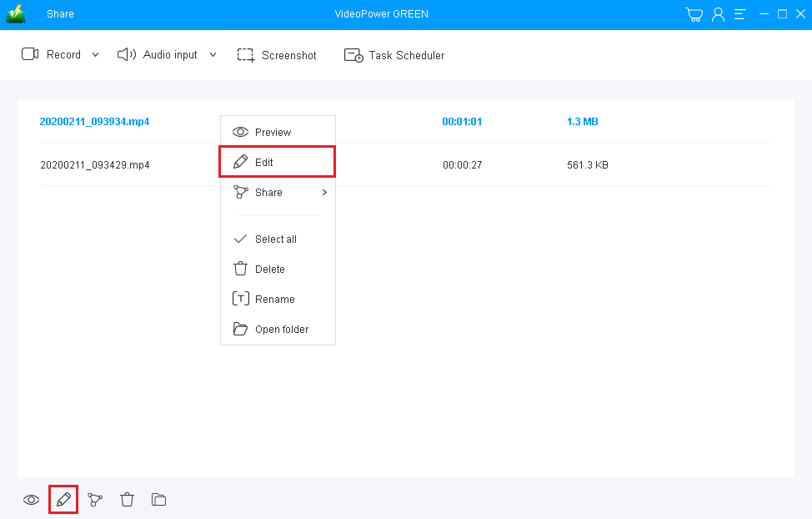812x519 pixels.
Task: Maximize the VideoPower GREEN window
Action: coord(783,14)
